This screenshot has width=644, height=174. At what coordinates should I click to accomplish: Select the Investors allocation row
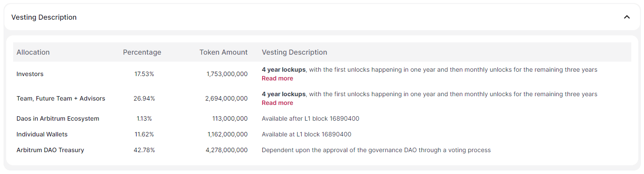coord(322,74)
